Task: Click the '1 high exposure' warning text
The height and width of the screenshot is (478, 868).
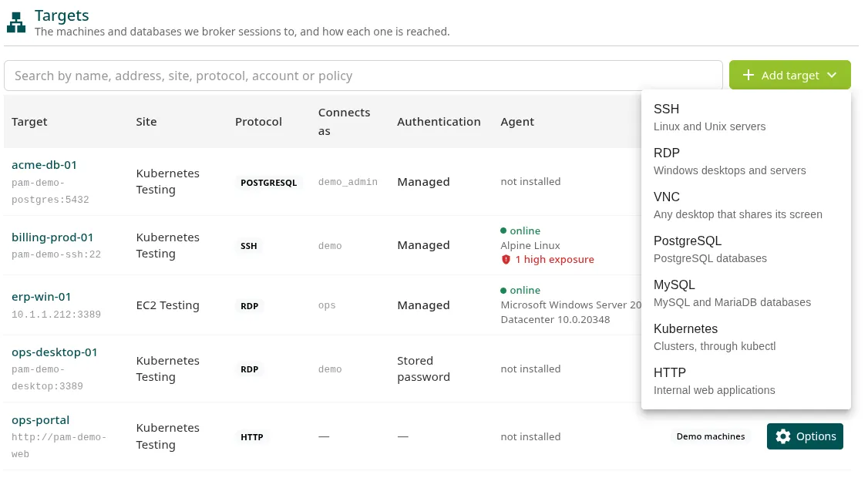Action: (554, 259)
